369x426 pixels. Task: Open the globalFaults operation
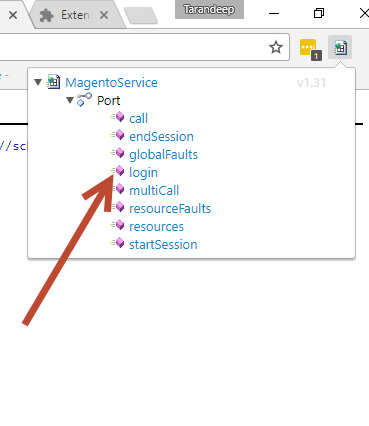click(x=163, y=154)
